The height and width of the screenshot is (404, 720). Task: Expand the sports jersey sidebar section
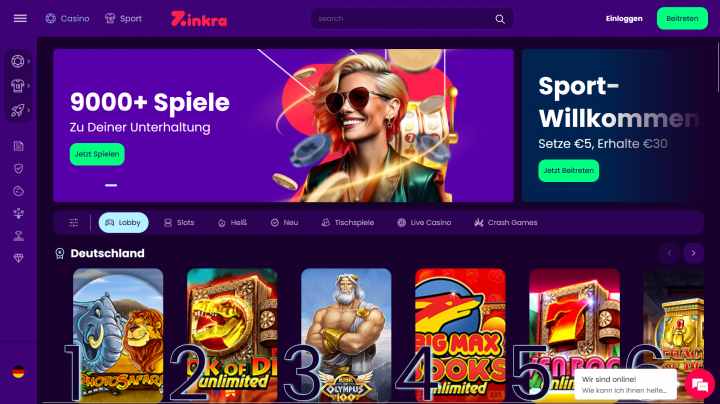pyautogui.click(x=18, y=85)
